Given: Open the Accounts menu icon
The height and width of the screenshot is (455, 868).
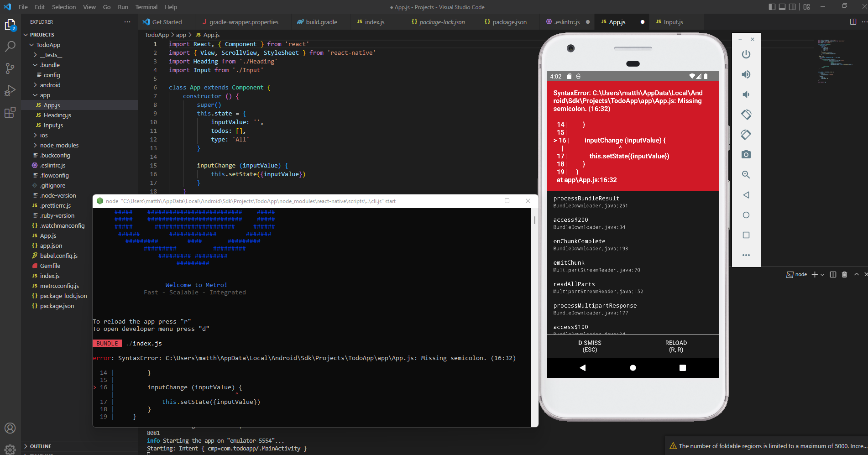Looking at the screenshot, I should tap(10, 428).
